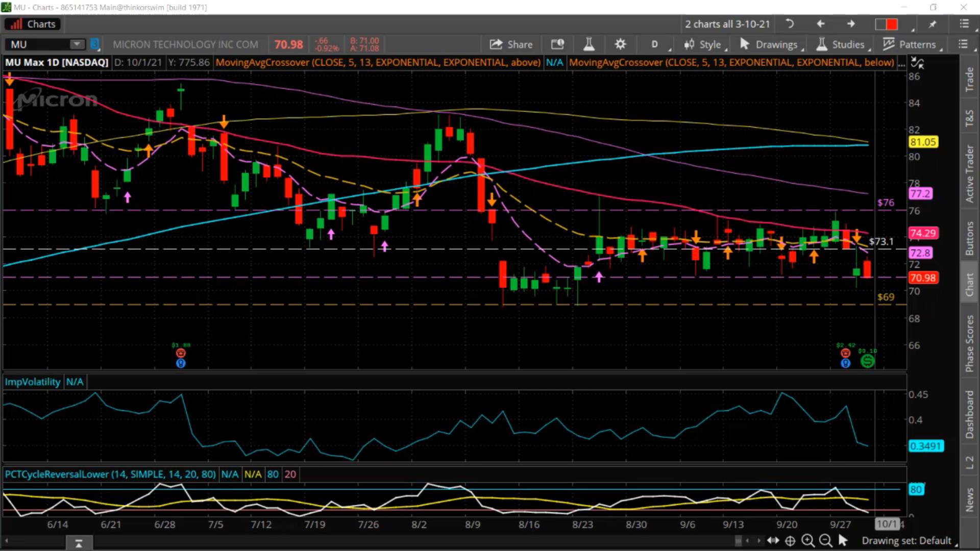Click the forward arrow icon
This screenshot has height=551, width=980.
pyautogui.click(x=851, y=24)
